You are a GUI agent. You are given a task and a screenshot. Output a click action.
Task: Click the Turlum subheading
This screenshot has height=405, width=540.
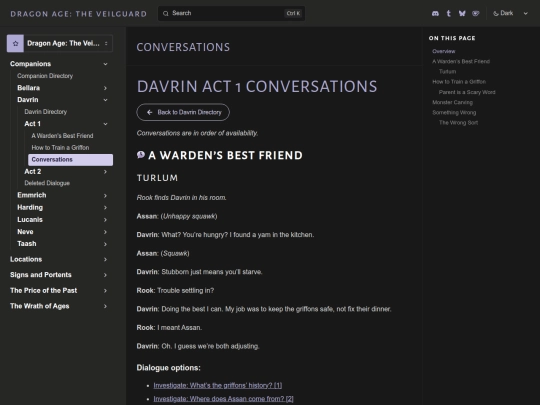(x=157, y=178)
